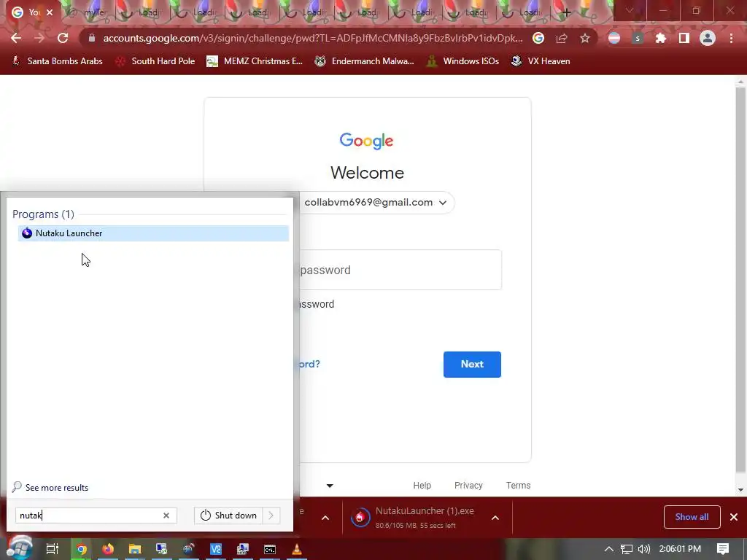
Task: Go back using the browser back arrow
Action: click(x=16, y=38)
